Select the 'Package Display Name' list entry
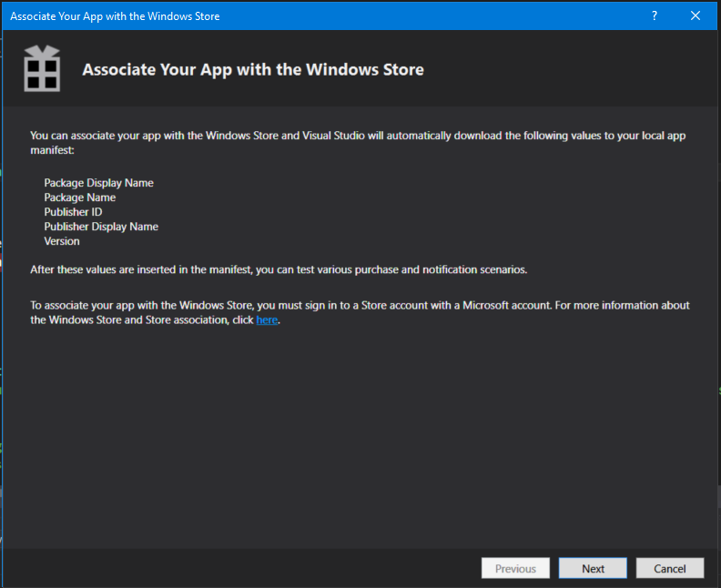 98,183
